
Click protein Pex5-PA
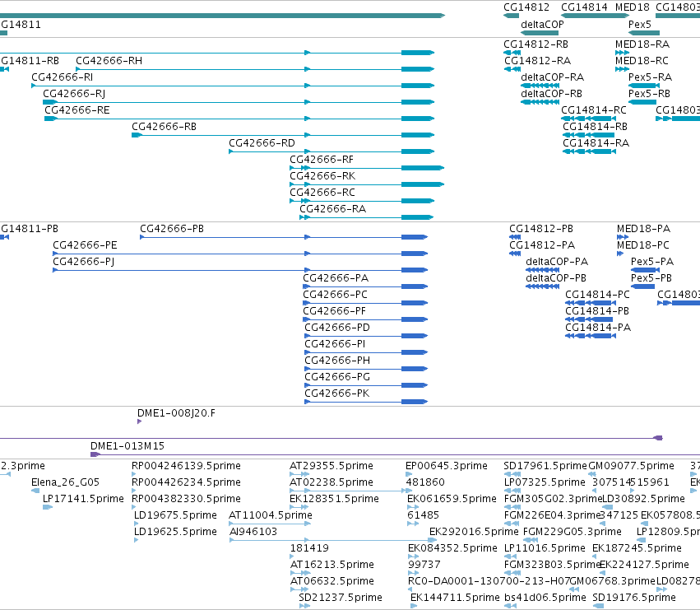(x=651, y=262)
